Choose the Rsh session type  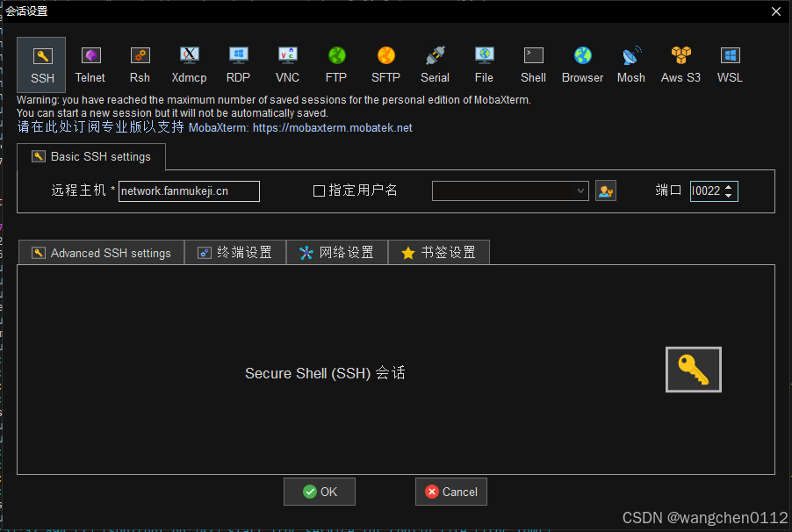pos(140,65)
